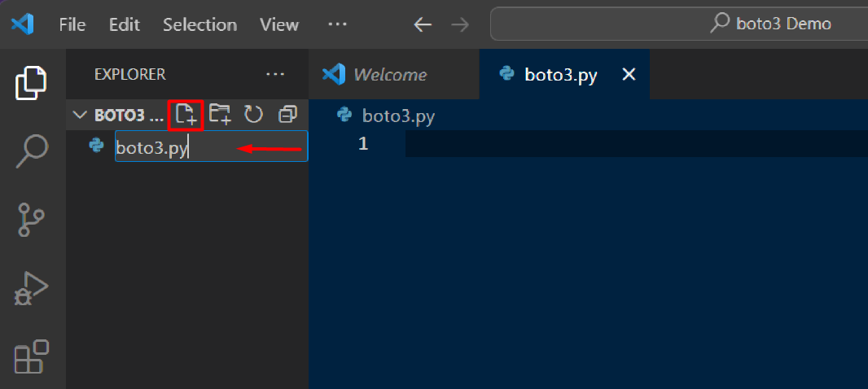This screenshot has width=868, height=389.
Task: Place cursor in editor line 1
Action: click(x=637, y=144)
